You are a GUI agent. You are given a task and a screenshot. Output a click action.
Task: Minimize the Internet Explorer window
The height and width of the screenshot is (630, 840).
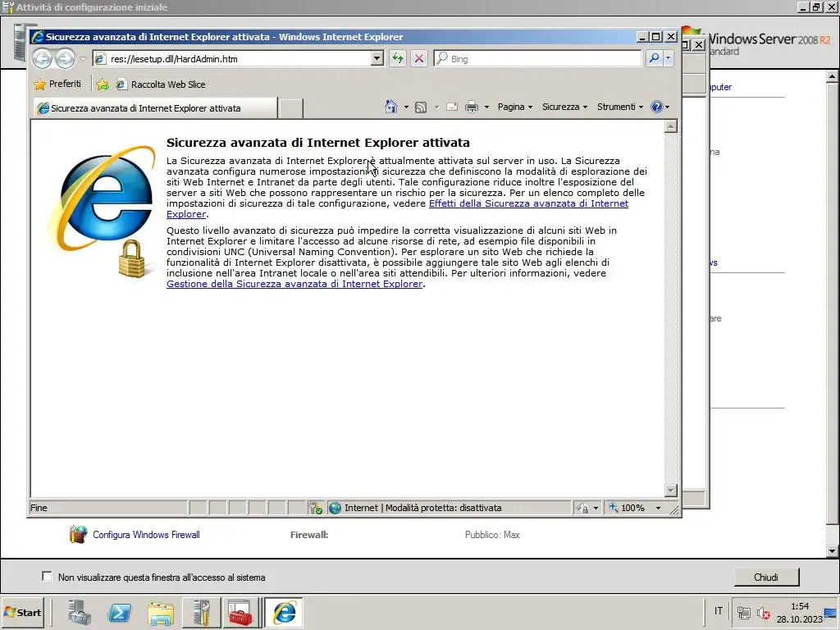pyautogui.click(x=642, y=36)
